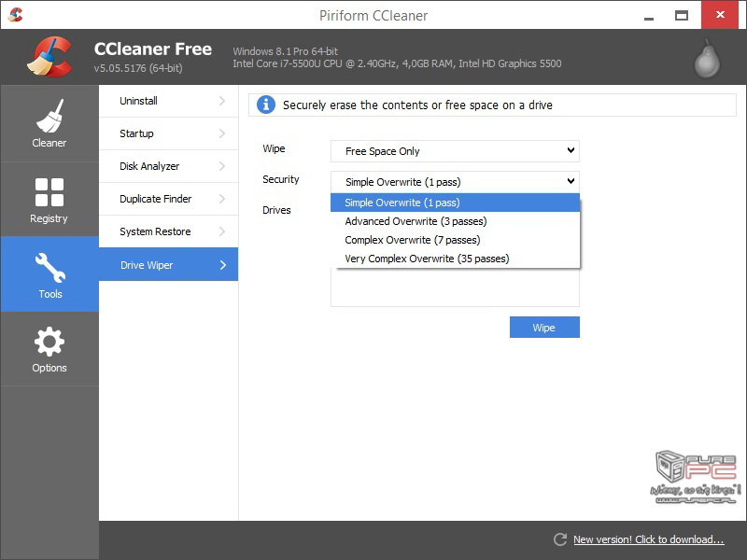
Task: Open Disk Analyzer tool
Action: coord(168,166)
